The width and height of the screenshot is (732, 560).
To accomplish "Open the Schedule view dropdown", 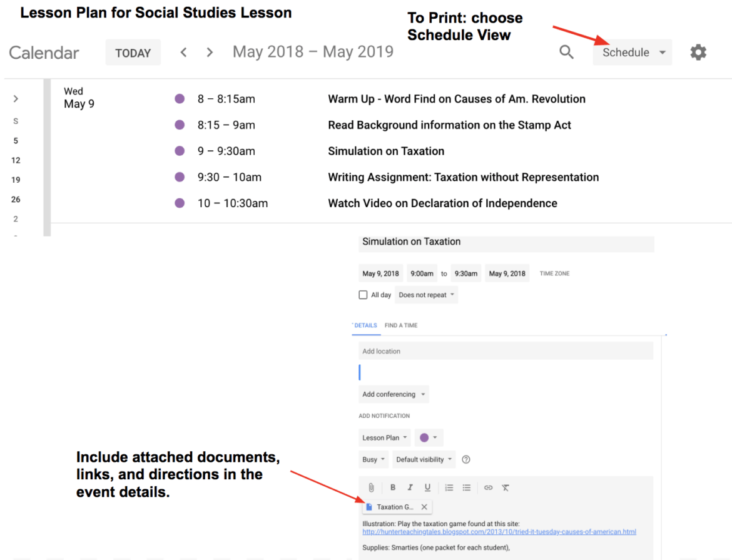I will coord(632,52).
